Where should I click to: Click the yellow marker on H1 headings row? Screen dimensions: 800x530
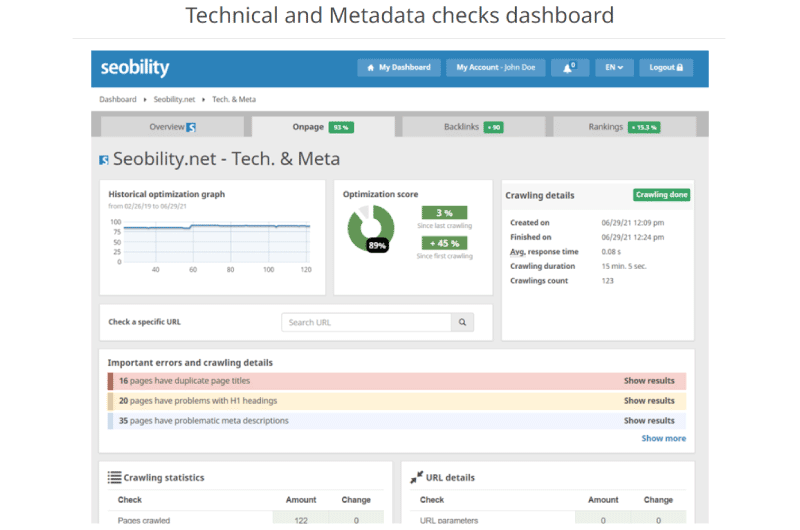(110, 401)
